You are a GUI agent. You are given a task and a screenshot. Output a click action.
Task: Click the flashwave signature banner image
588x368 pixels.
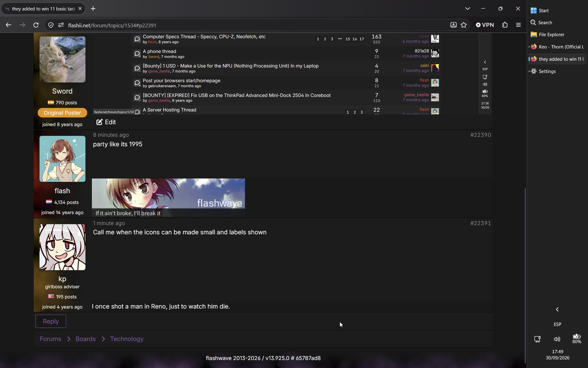[168, 198]
